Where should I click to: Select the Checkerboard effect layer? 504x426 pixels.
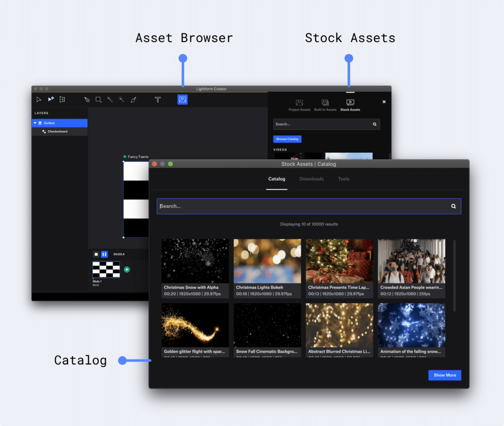58,131
